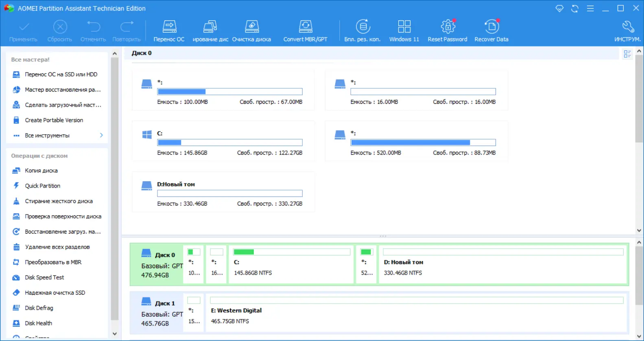Screen dimensions: 644x341
Task: Open the Reset Password tool
Action: 448,31
